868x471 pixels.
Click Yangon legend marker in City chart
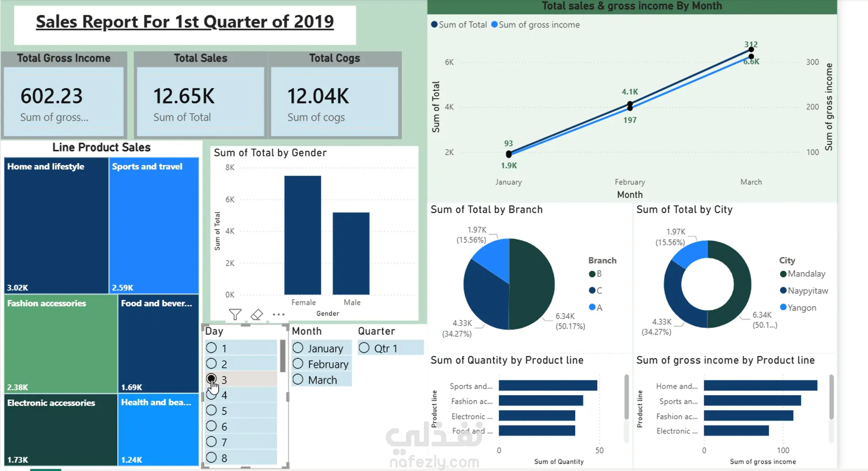click(783, 307)
